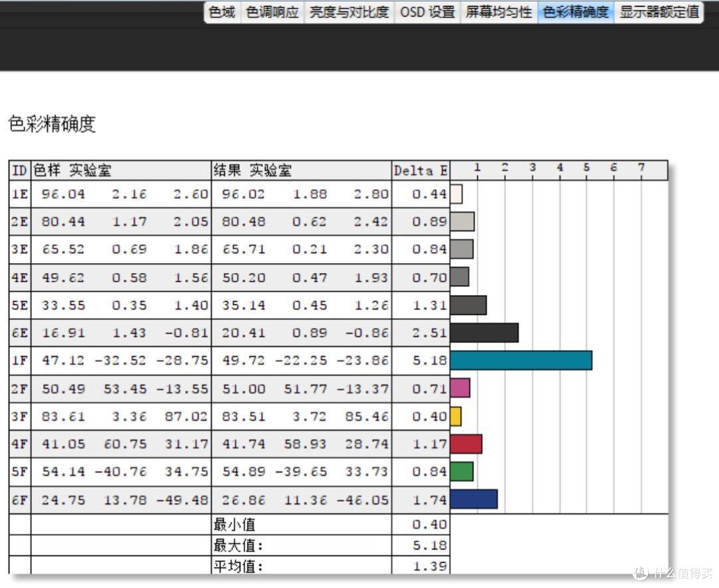Click the 5E charcoal color bar
Screen dimensions: 719x588
(468, 305)
